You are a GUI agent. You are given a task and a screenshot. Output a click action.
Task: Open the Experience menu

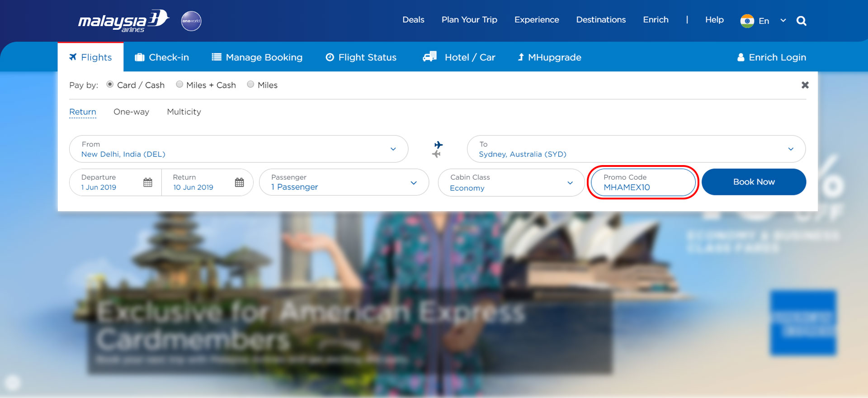[537, 20]
